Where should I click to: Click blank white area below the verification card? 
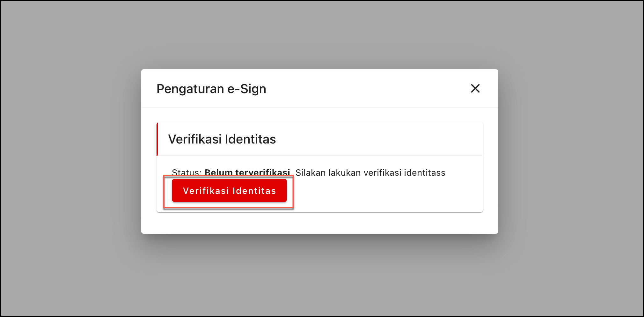[x=319, y=223]
